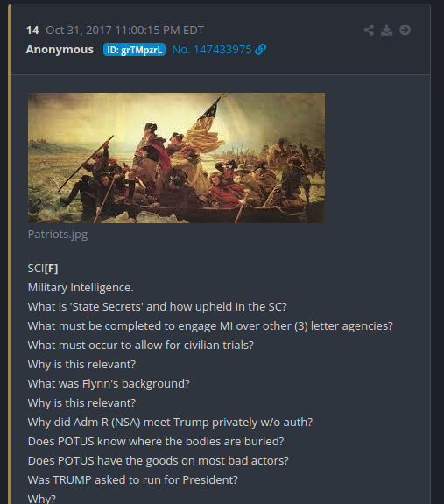Image resolution: width=444 pixels, height=504 pixels.
Task: Select the ID: grTMpzrL badge
Action: click(134, 50)
